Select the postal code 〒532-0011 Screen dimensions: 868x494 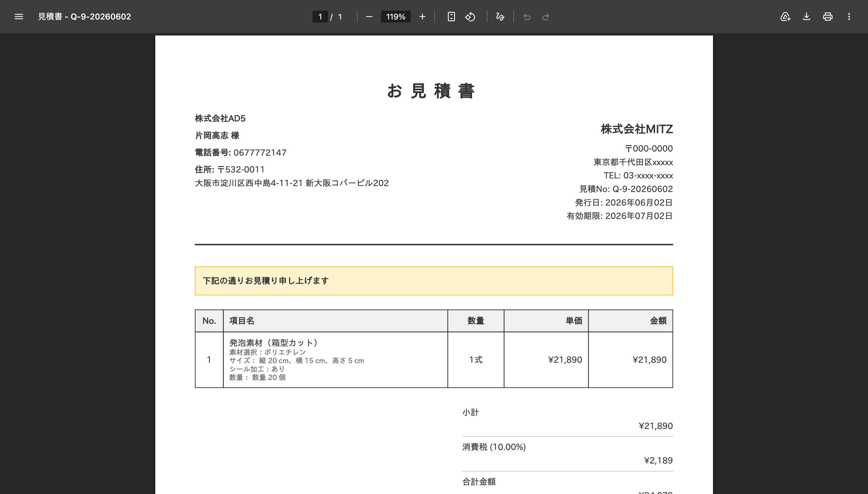point(241,169)
